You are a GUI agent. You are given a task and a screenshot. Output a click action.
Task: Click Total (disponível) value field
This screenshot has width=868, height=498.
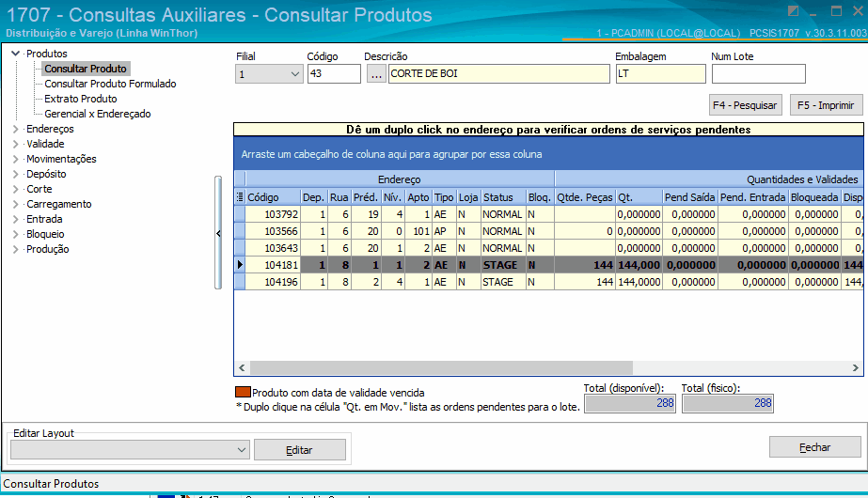pos(630,403)
